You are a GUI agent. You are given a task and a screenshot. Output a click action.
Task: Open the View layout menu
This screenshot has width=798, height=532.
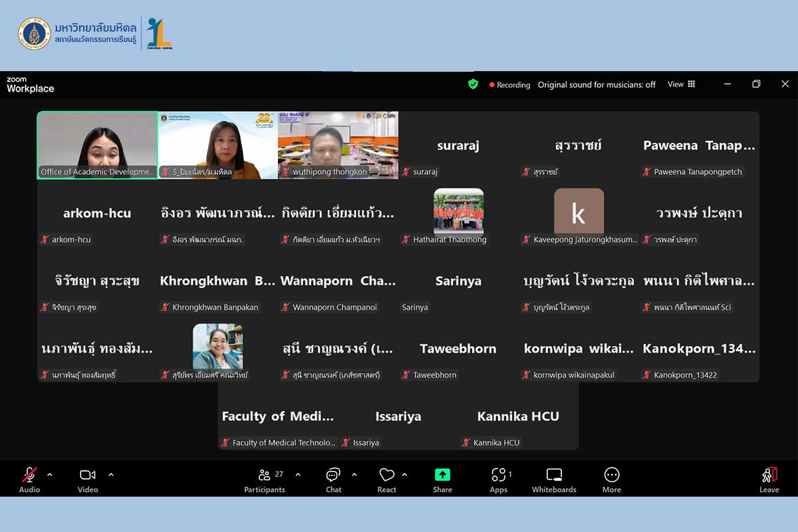pyautogui.click(x=682, y=84)
